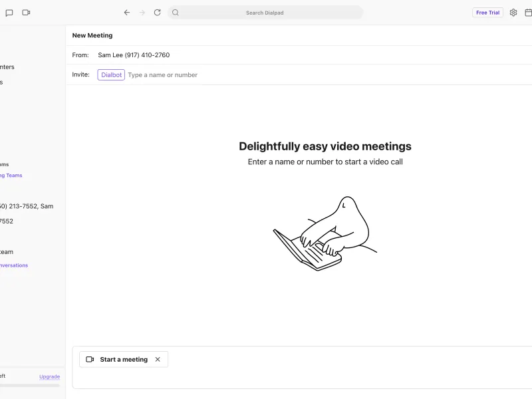This screenshot has height=399, width=532.
Task: Click the usage progress bar in sidebar
Action: pyautogui.click(x=30, y=386)
